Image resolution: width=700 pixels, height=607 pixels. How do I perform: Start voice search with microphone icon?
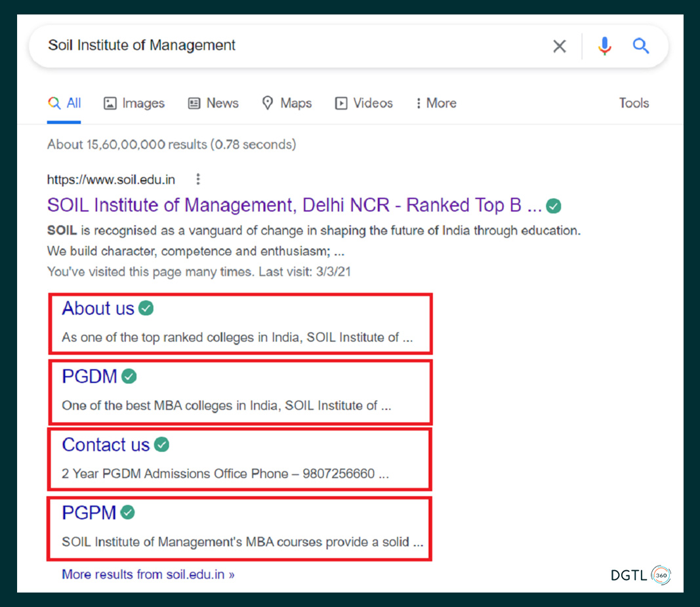pyautogui.click(x=604, y=46)
